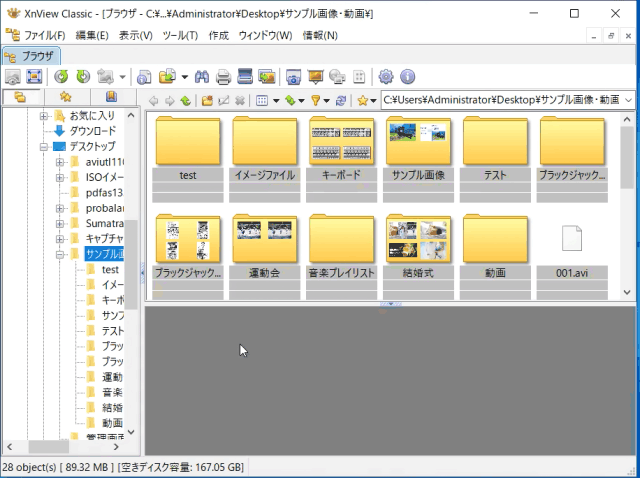
Task: Open the ツール(T) menu
Action: point(180,36)
